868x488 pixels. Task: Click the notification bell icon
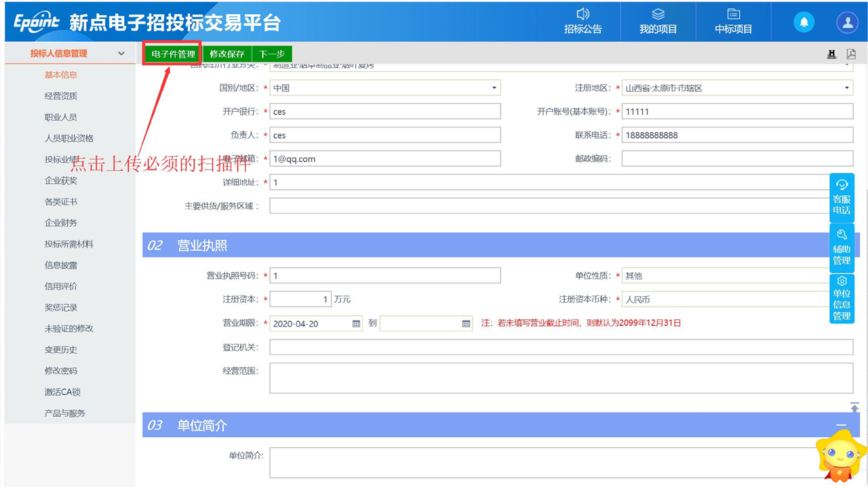(x=804, y=22)
